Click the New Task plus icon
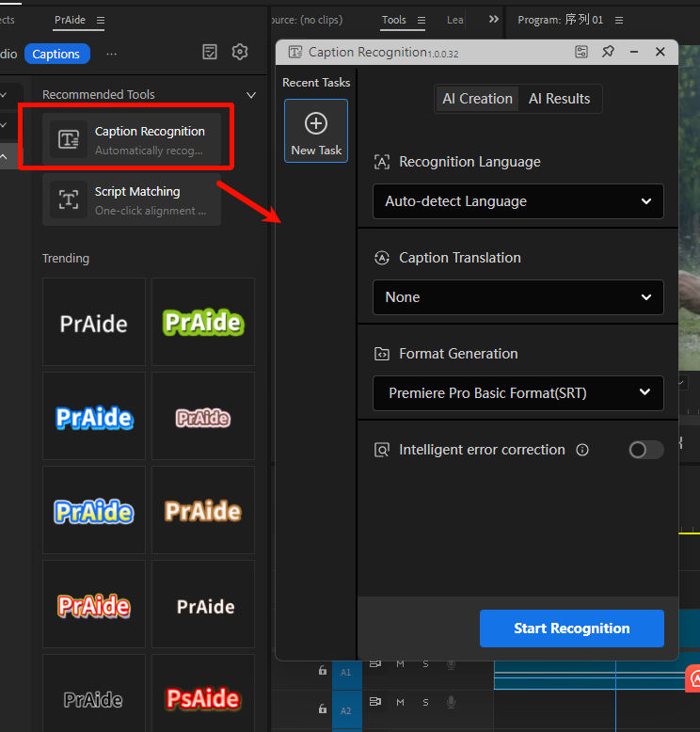700x732 pixels. pos(316,123)
